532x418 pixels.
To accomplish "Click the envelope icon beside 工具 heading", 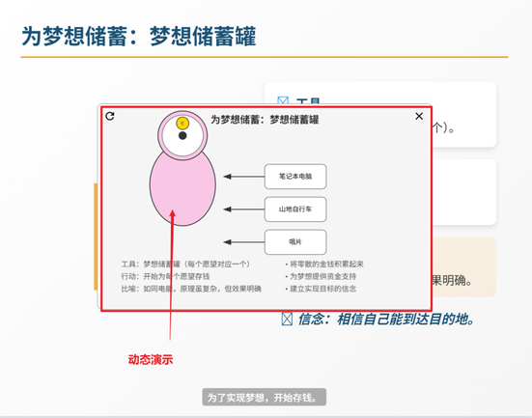I will [x=283, y=100].
